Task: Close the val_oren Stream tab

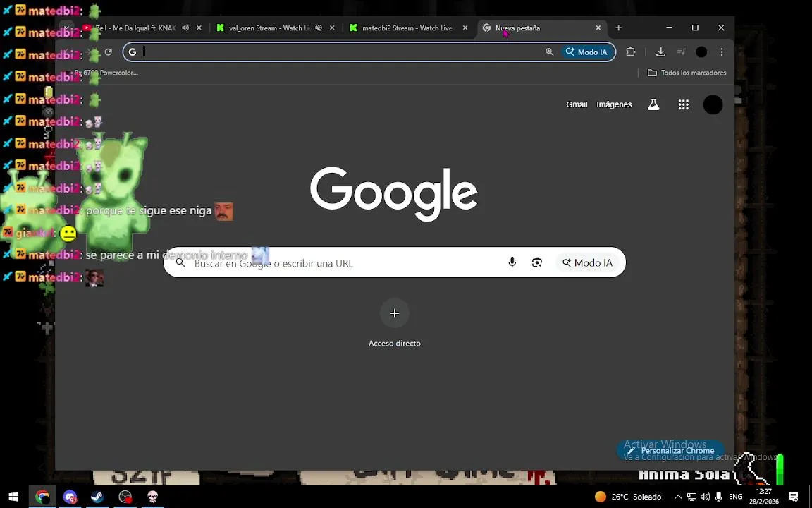Action: coord(332,28)
